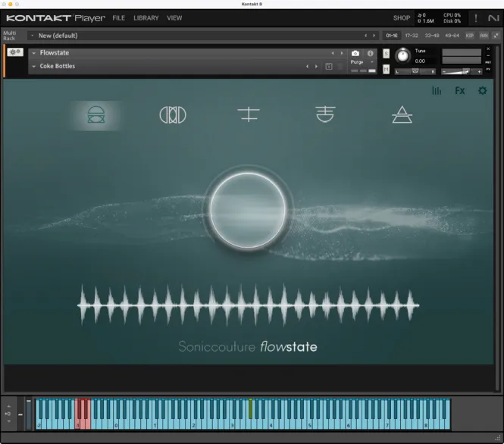Open the Fx page
Screen dimensions: 504x444
coord(459,91)
